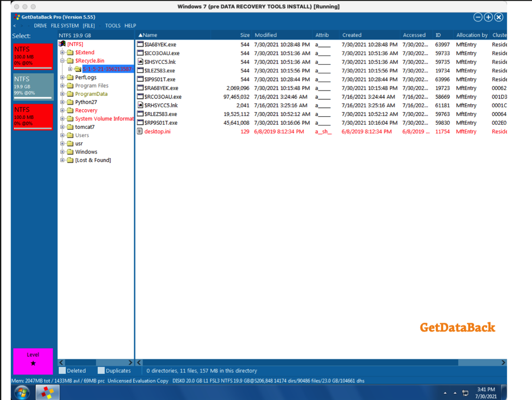Image resolution: width=532 pixels, height=400 pixels.
Task: Open the FILE SYSTEM menu
Action: coord(65,26)
